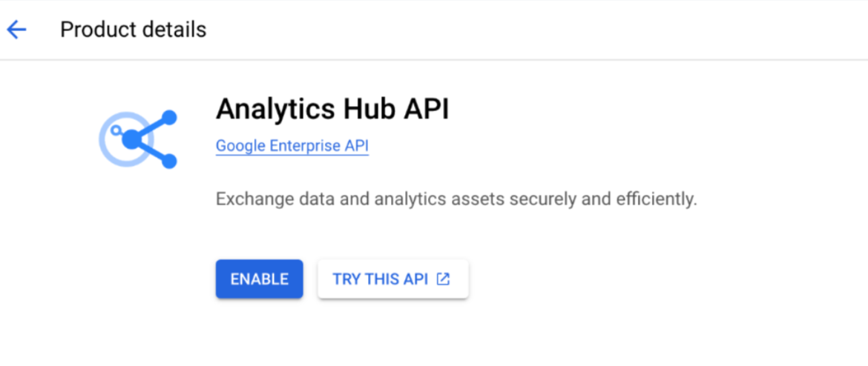868x366 pixels.
Task: Follow the Google Enterprise API link
Action: [x=292, y=146]
